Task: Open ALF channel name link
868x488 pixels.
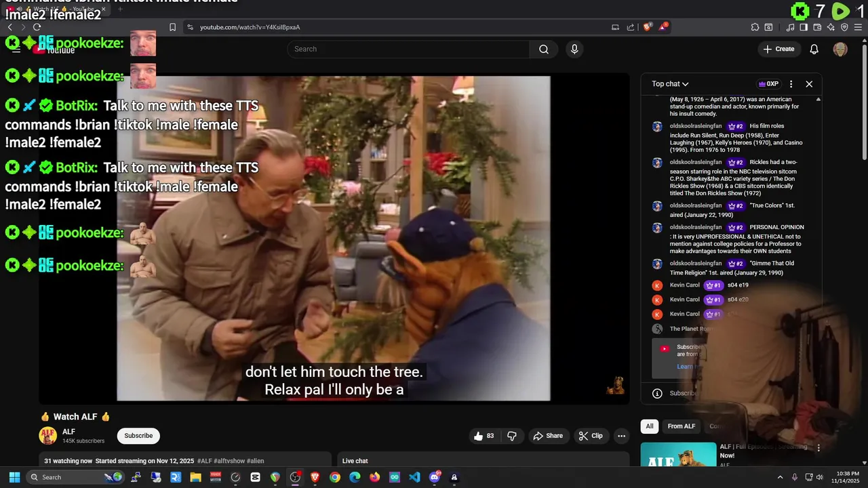Action: click(x=68, y=432)
